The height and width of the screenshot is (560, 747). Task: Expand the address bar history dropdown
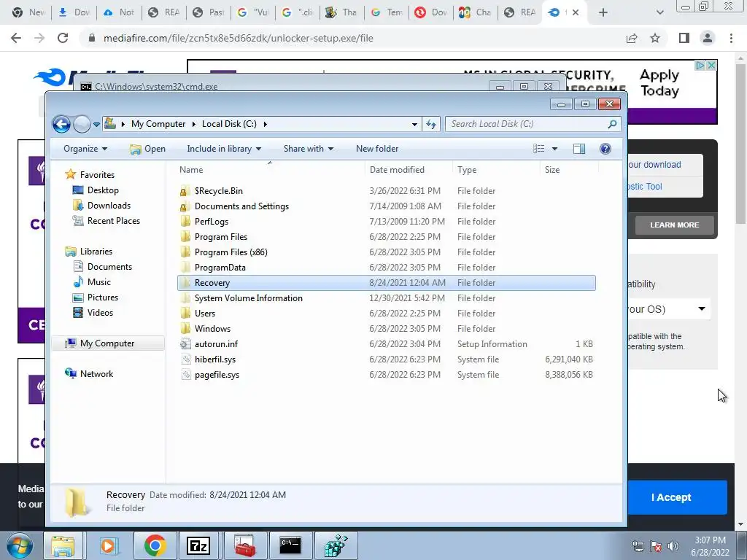pyautogui.click(x=414, y=124)
